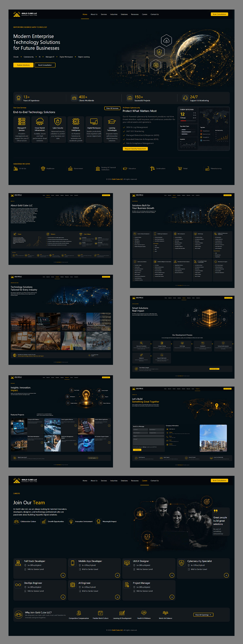Open Services in the home page navigation
The height and width of the screenshot is (644, 243).
click(x=104, y=14)
